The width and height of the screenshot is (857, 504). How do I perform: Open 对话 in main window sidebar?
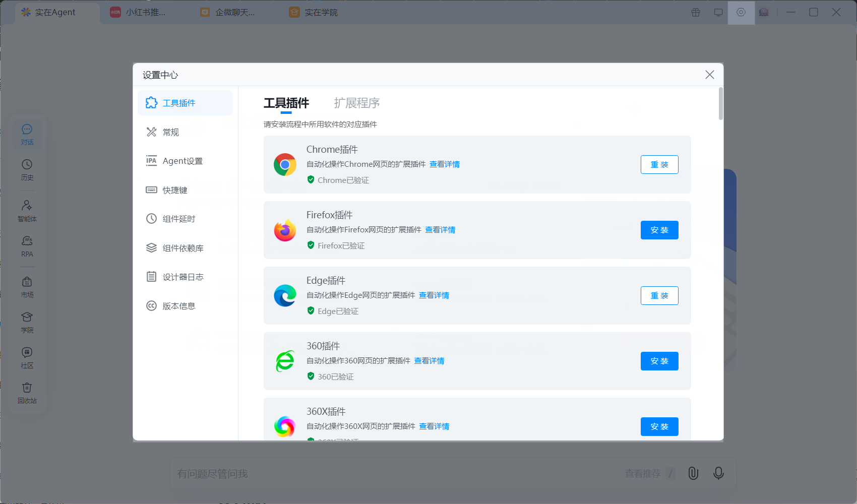pyautogui.click(x=27, y=135)
